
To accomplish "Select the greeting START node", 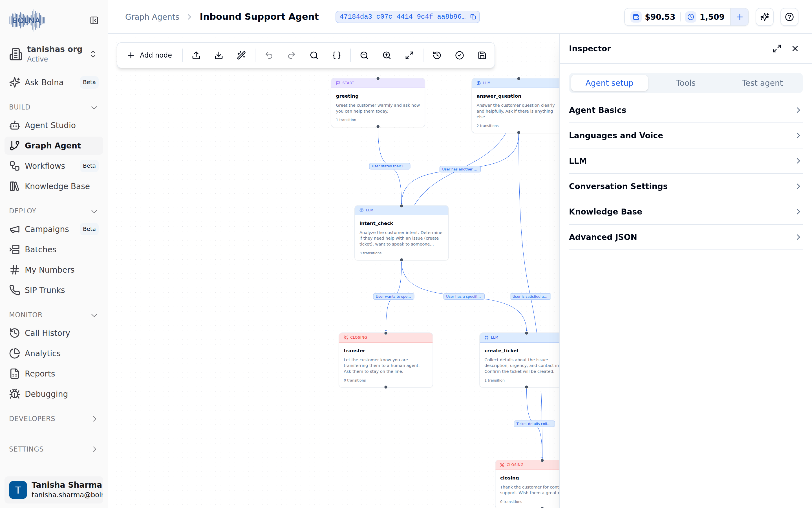I will 378,102.
